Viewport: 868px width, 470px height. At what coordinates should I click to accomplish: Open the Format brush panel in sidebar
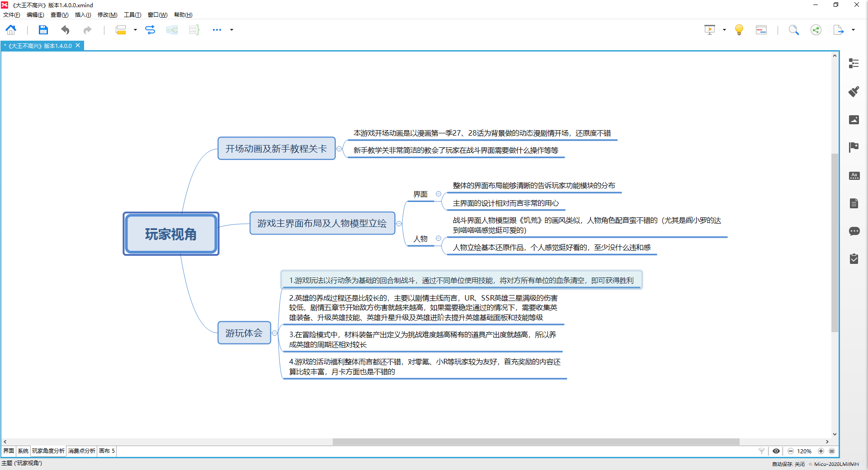(854, 92)
